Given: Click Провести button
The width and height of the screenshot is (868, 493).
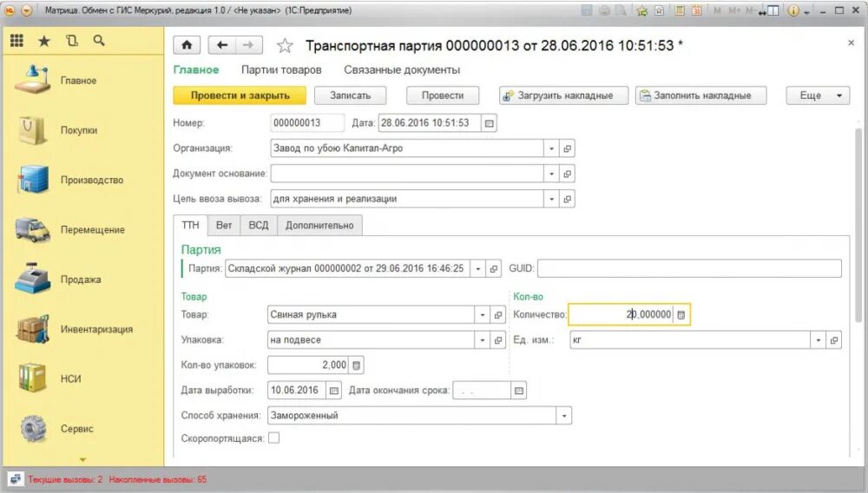Looking at the screenshot, I should pos(443,95).
